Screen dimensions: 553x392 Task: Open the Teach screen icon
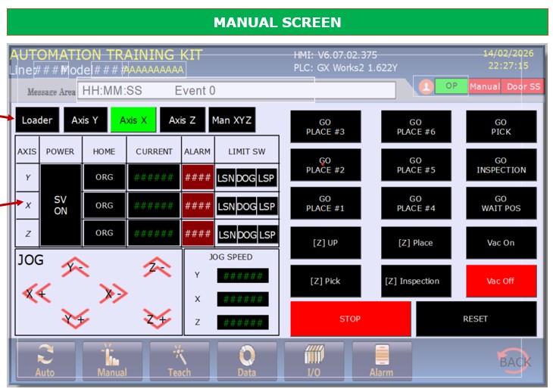(180, 361)
